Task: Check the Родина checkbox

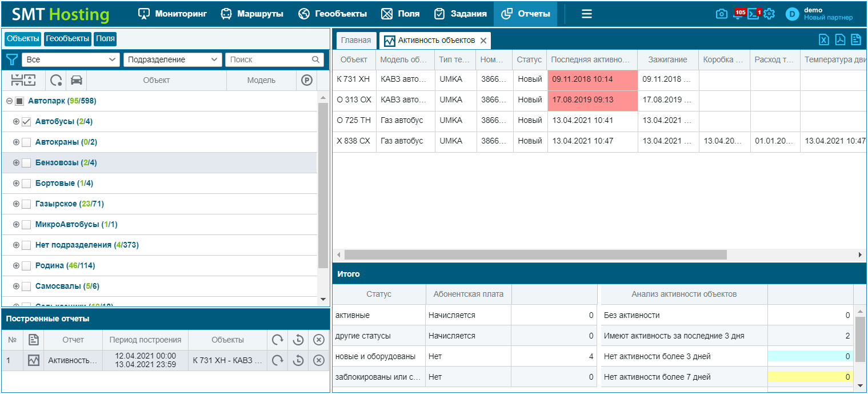Action: pyautogui.click(x=26, y=266)
